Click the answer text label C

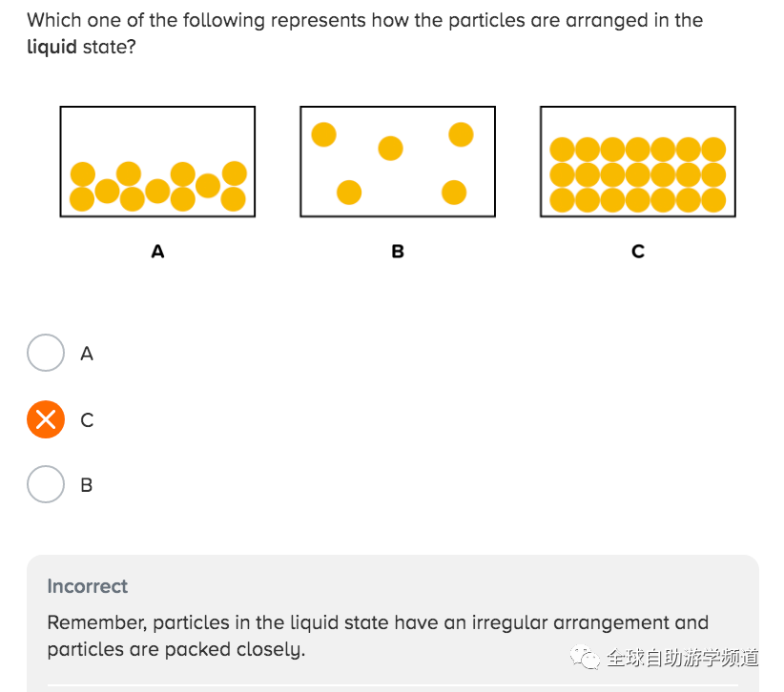87,419
